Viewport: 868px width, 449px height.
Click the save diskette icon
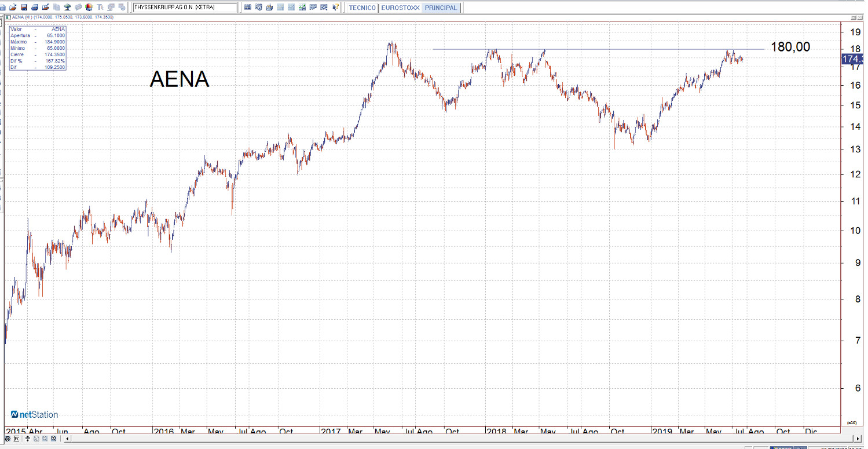click(24, 8)
